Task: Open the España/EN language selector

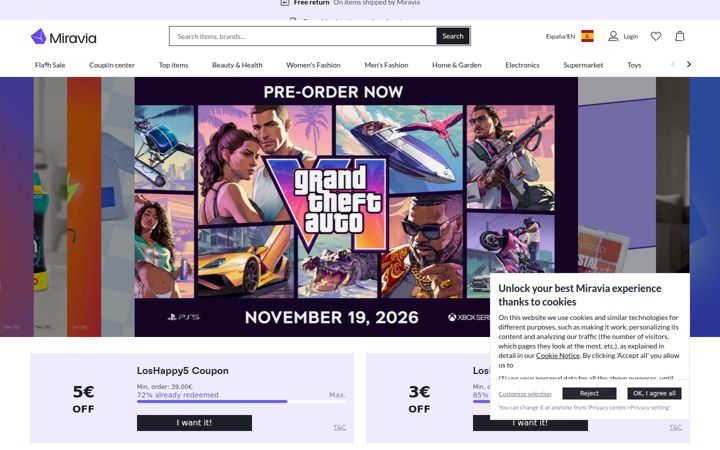Action: coord(560,36)
